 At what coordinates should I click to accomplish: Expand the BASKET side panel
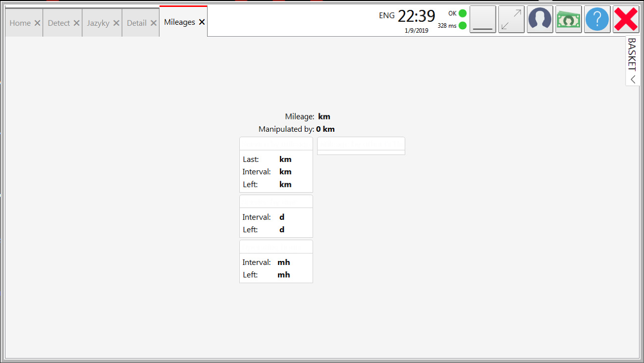tap(633, 61)
